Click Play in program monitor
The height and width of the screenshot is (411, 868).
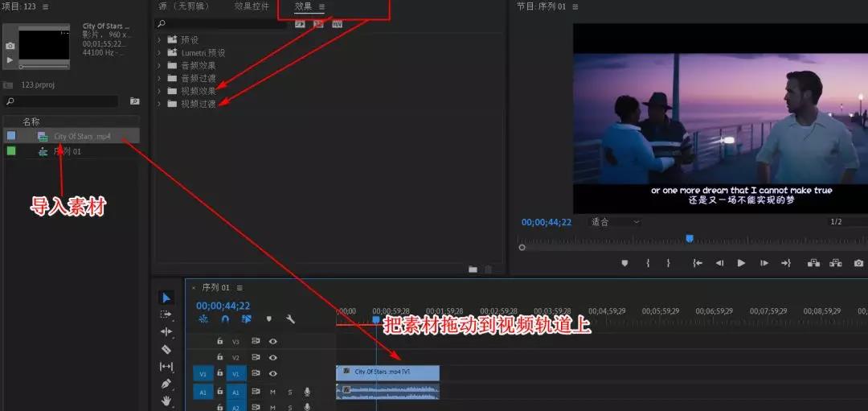click(x=741, y=263)
